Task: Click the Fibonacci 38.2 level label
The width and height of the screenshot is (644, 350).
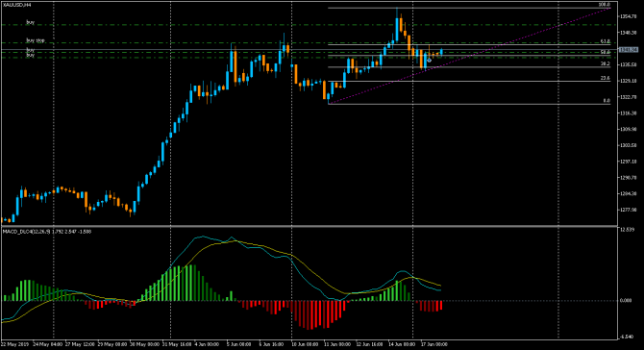Action: pyautogui.click(x=605, y=64)
